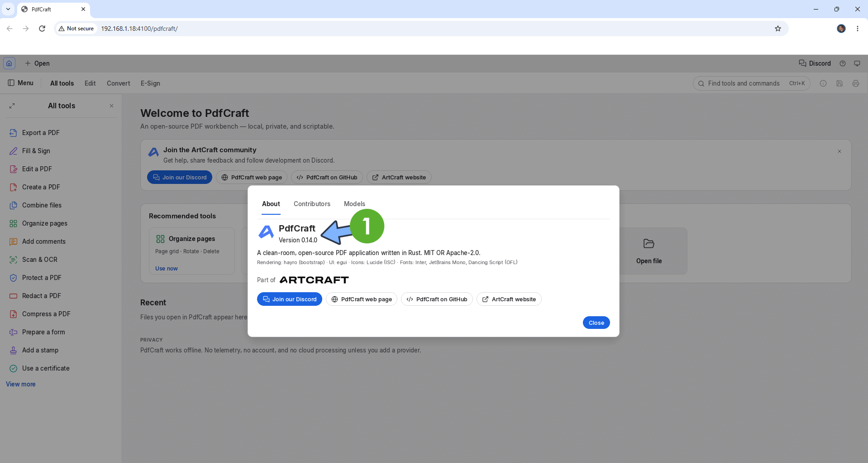Click the Open file card
This screenshot has height=463, width=868.
649,251
